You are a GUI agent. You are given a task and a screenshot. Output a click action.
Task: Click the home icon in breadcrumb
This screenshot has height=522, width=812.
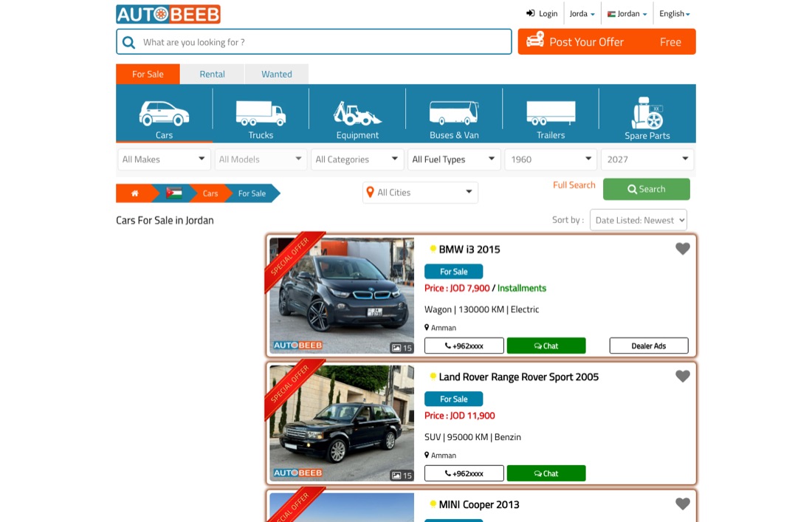tap(134, 193)
